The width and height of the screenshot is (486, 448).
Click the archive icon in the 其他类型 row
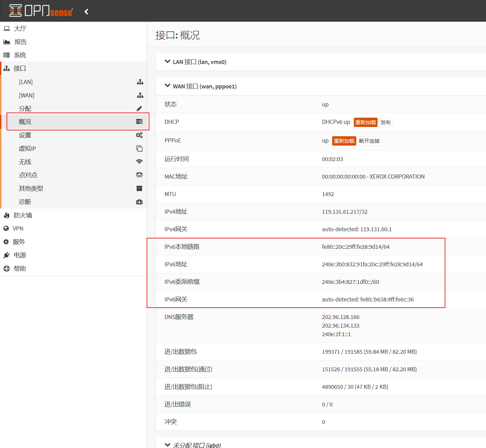pos(139,189)
